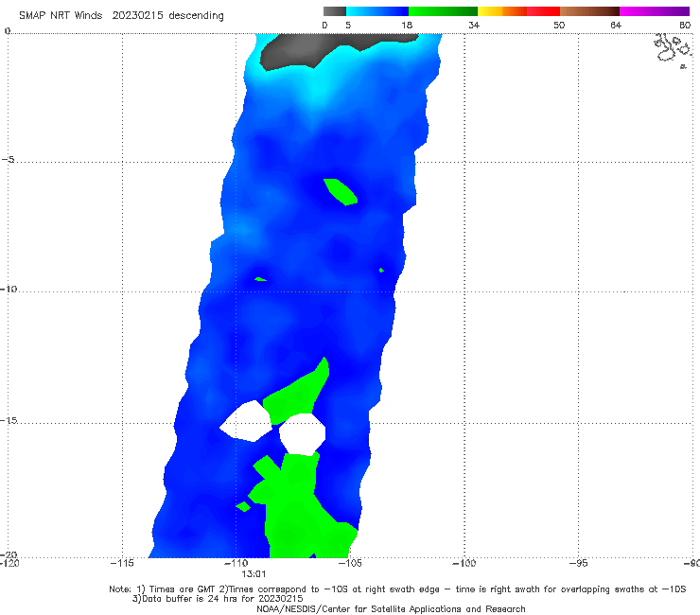
Task: Click the magenta-purple segment of the colorbar
Action: point(655,11)
